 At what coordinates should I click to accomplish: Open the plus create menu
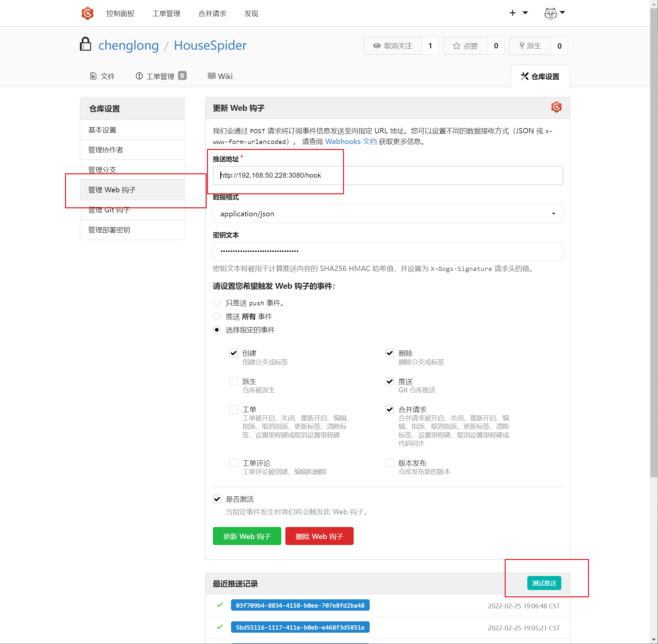(519, 13)
